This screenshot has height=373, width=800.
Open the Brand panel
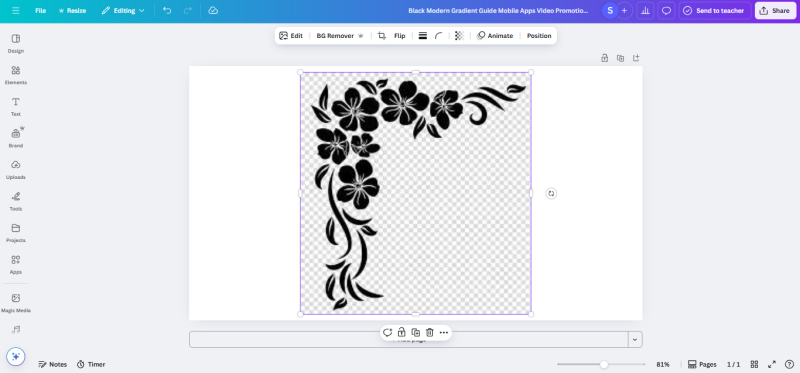pos(16,138)
